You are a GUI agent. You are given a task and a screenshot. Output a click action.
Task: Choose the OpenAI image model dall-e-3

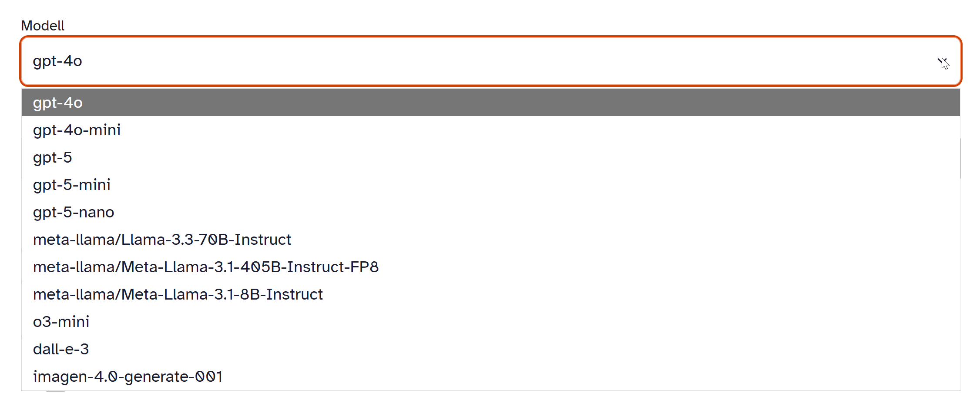[61, 349]
